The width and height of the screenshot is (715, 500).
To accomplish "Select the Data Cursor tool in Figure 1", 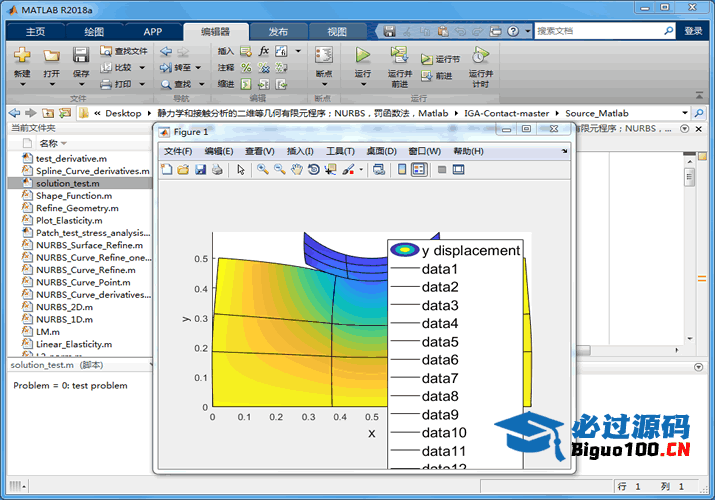I will 331,170.
